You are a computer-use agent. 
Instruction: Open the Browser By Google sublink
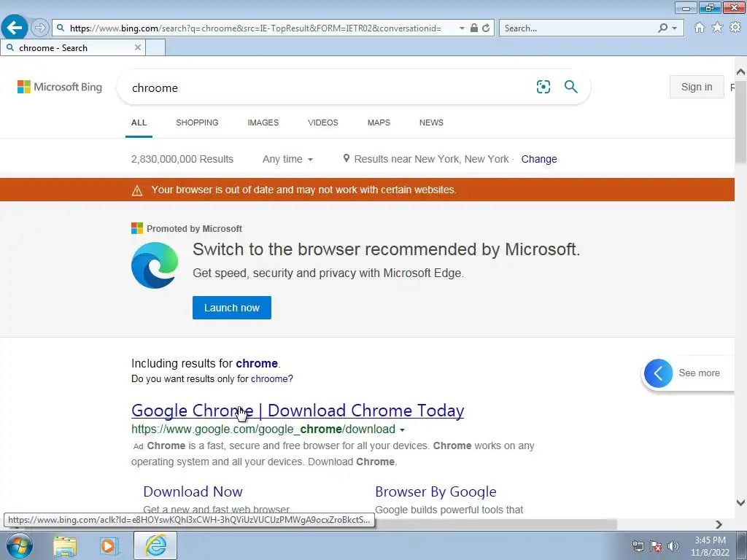click(x=436, y=491)
